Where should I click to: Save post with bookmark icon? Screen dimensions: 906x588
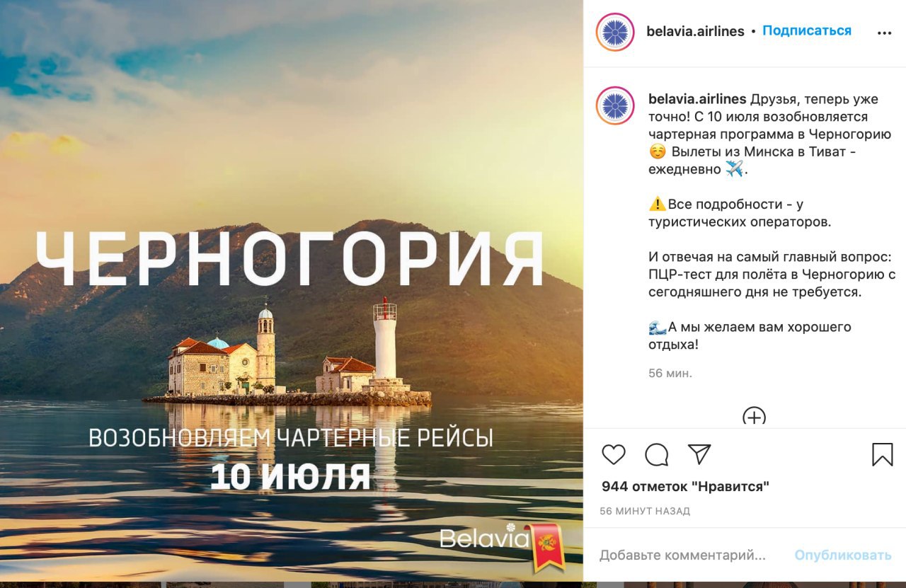[x=883, y=454]
